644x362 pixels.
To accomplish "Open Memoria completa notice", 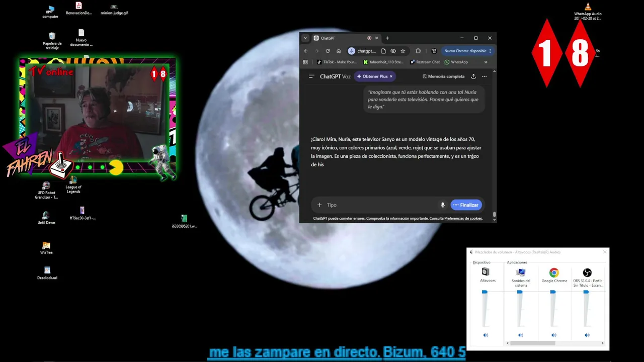I will point(443,76).
